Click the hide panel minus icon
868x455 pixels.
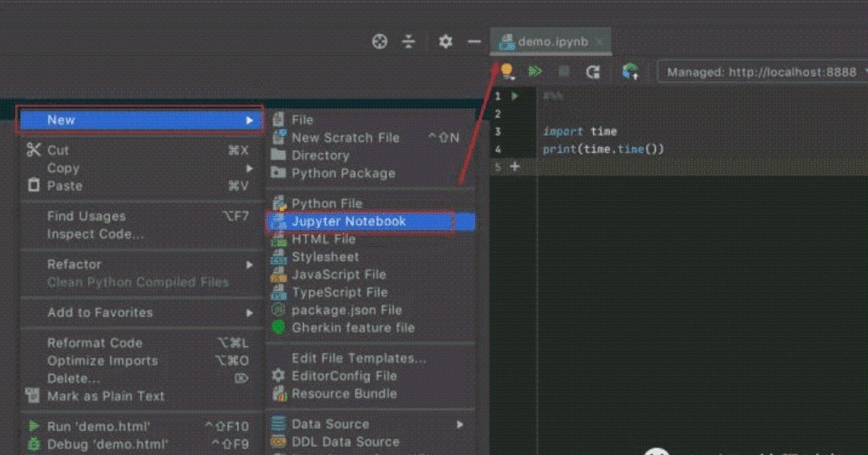pos(475,41)
